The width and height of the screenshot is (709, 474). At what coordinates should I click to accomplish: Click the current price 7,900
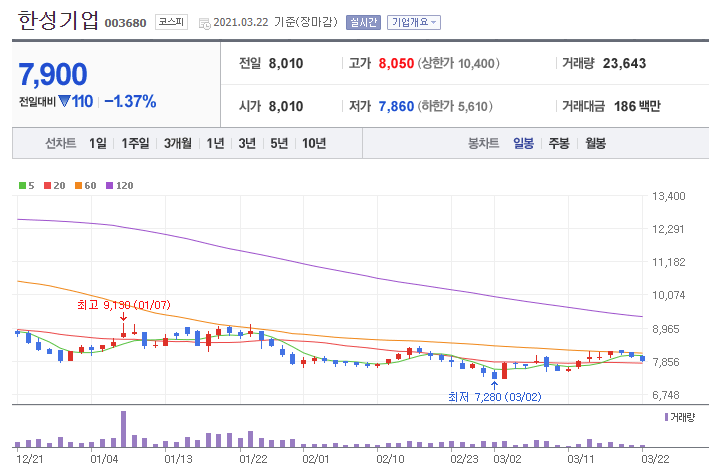coord(53,75)
